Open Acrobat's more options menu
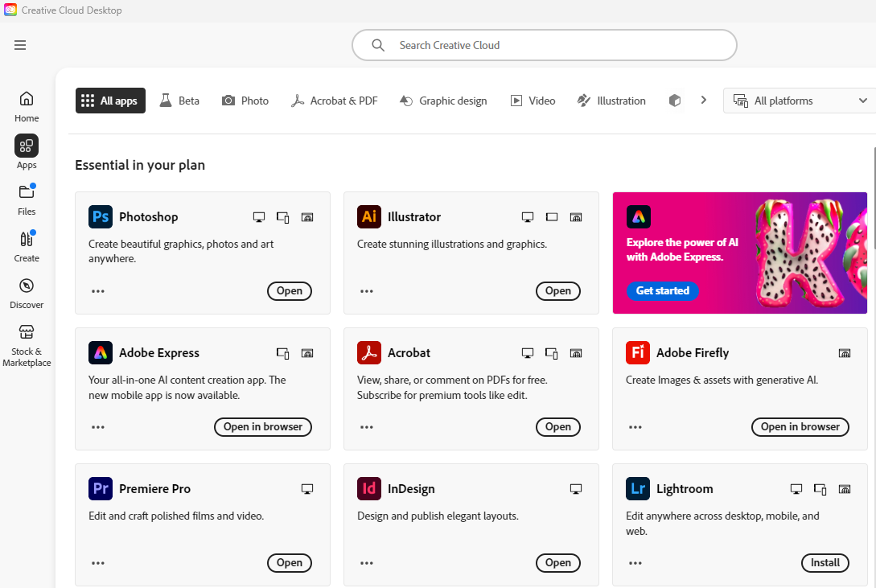 click(x=367, y=427)
